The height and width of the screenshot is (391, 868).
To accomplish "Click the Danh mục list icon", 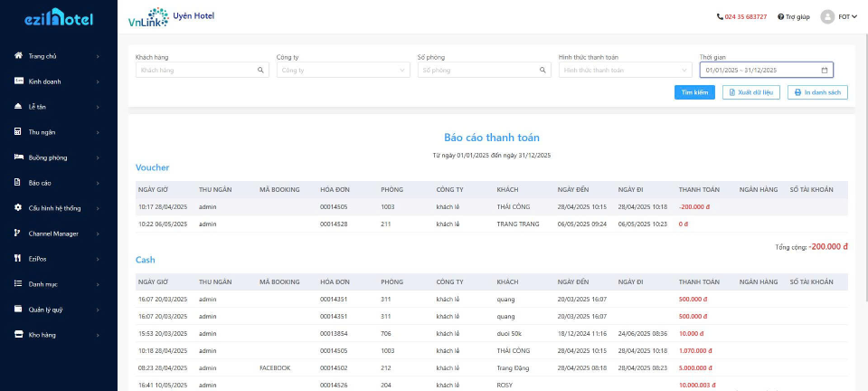I will 18,283.
